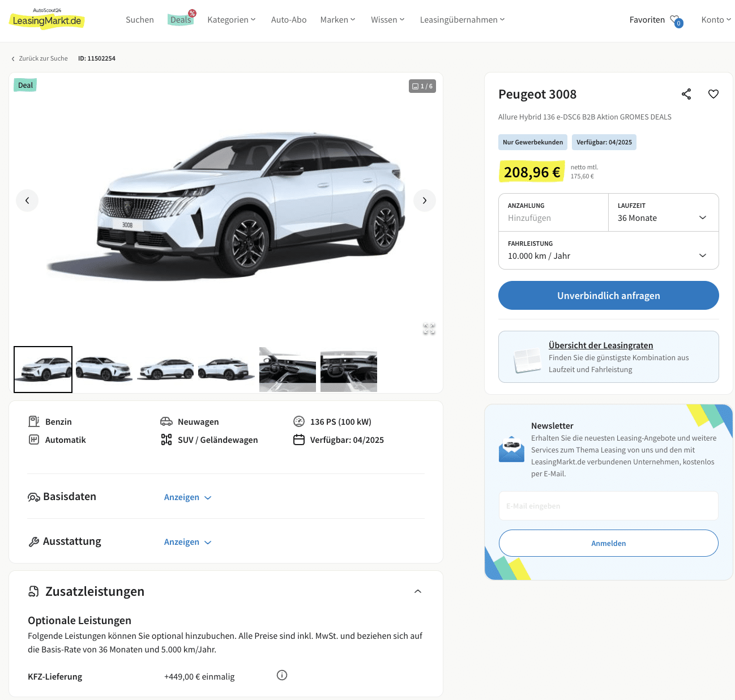Open the Fahrleistung 10.000 km dropdown
Screen dimensions: 735x700
(609, 250)
